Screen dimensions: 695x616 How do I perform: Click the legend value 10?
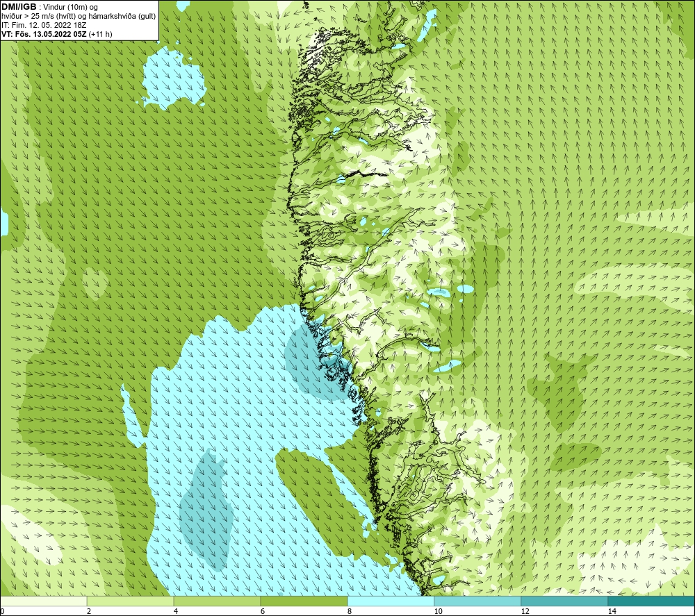point(439,612)
